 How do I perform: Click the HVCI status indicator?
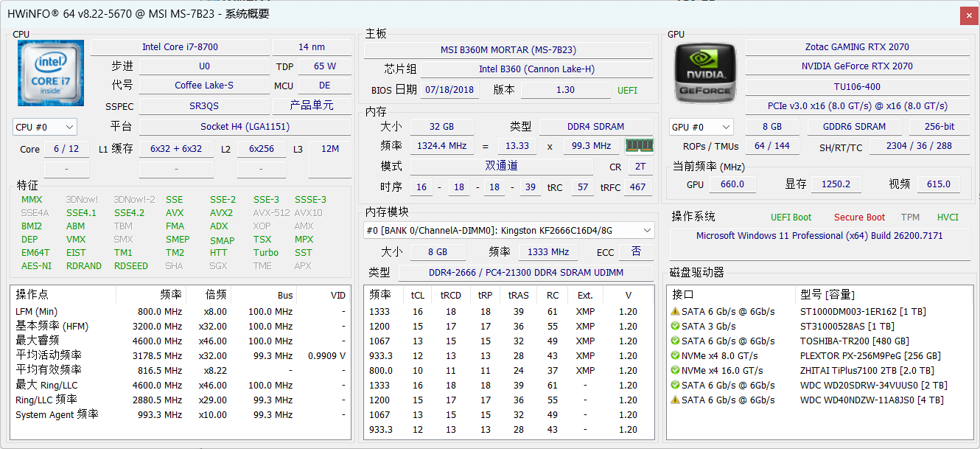tap(948, 217)
